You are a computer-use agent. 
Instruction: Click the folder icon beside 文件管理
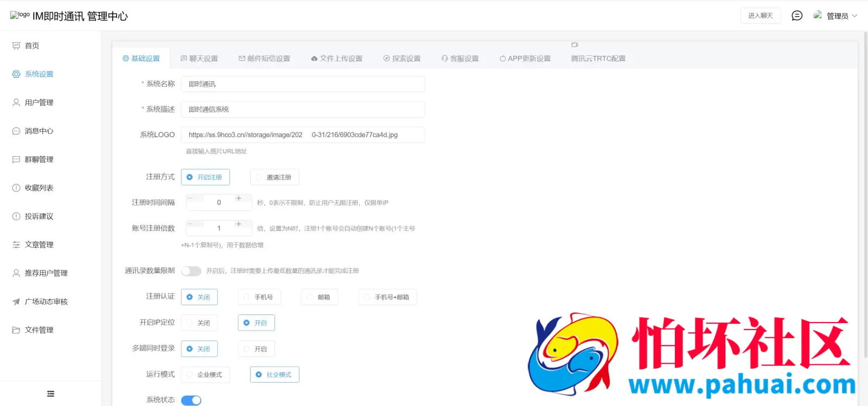point(16,330)
